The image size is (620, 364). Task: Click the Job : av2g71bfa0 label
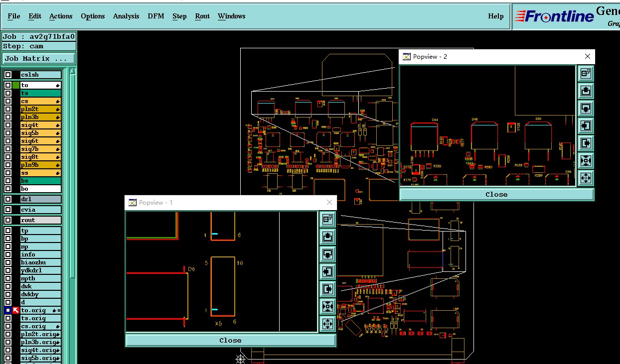(39, 37)
